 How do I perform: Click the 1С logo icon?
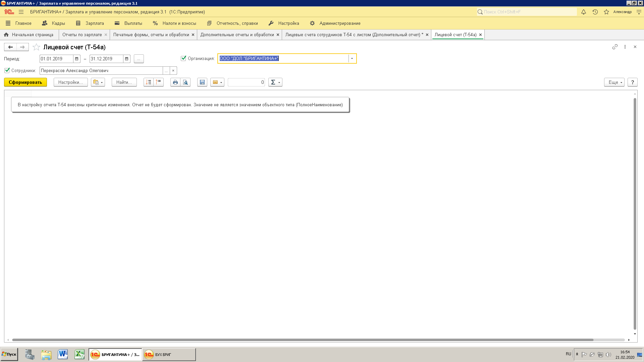[9, 12]
